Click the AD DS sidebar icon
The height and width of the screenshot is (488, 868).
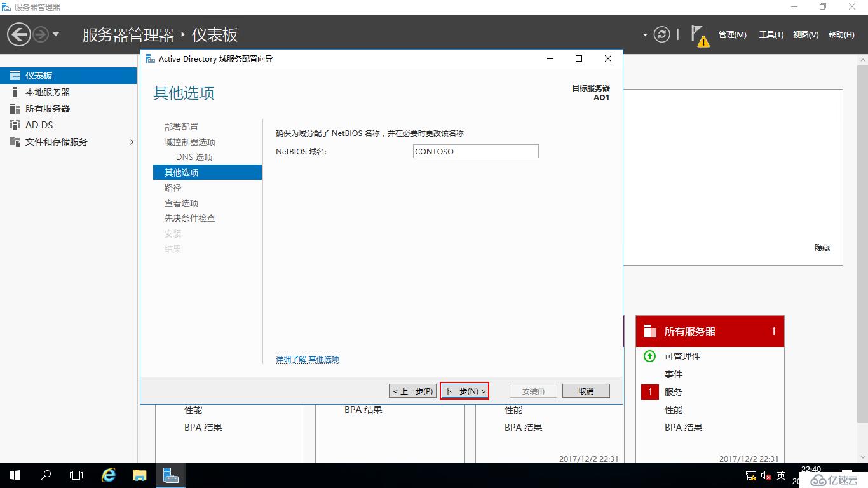15,125
